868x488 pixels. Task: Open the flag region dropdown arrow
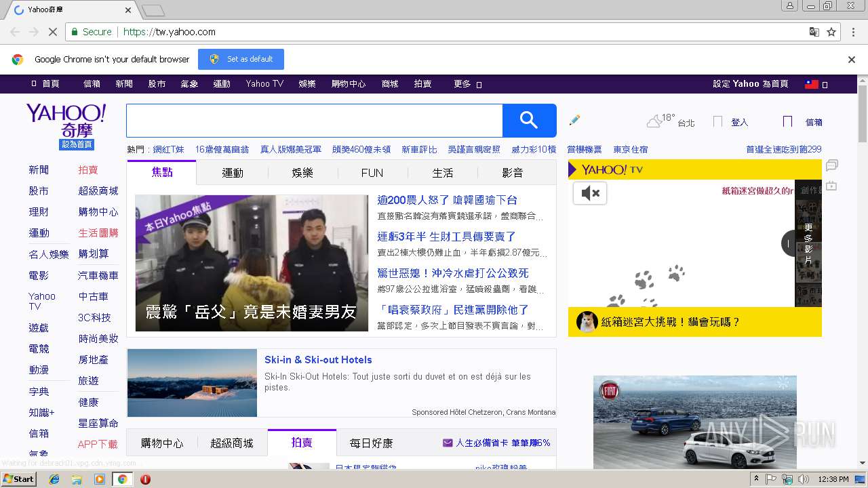click(x=825, y=85)
